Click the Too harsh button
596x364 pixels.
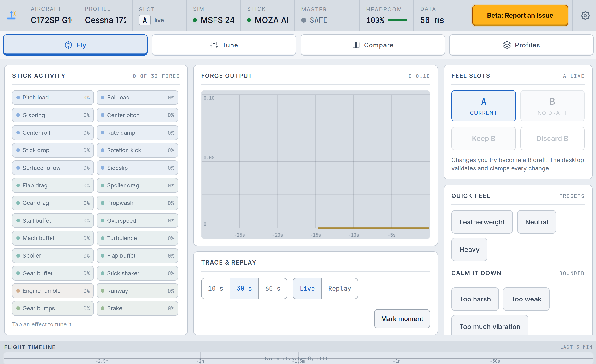[475, 299]
